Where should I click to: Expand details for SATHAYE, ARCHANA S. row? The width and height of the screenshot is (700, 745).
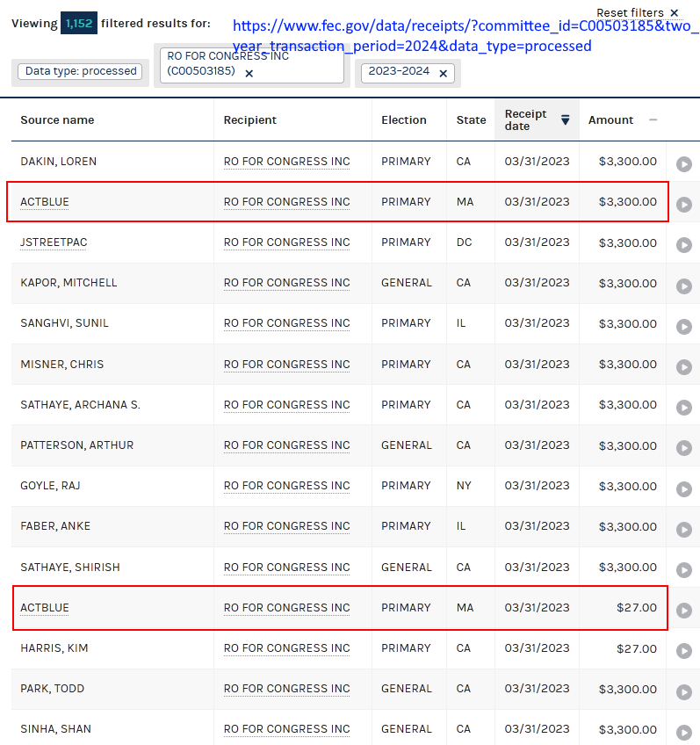click(684, 407)
